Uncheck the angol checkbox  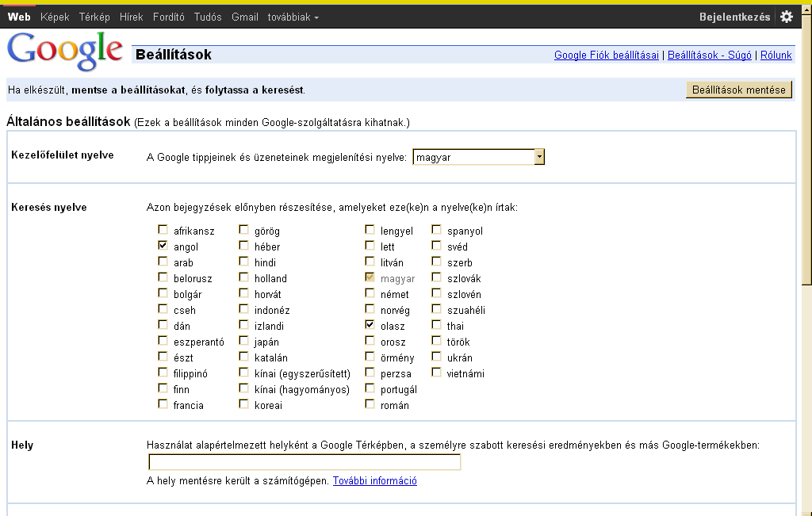point(163,246)
